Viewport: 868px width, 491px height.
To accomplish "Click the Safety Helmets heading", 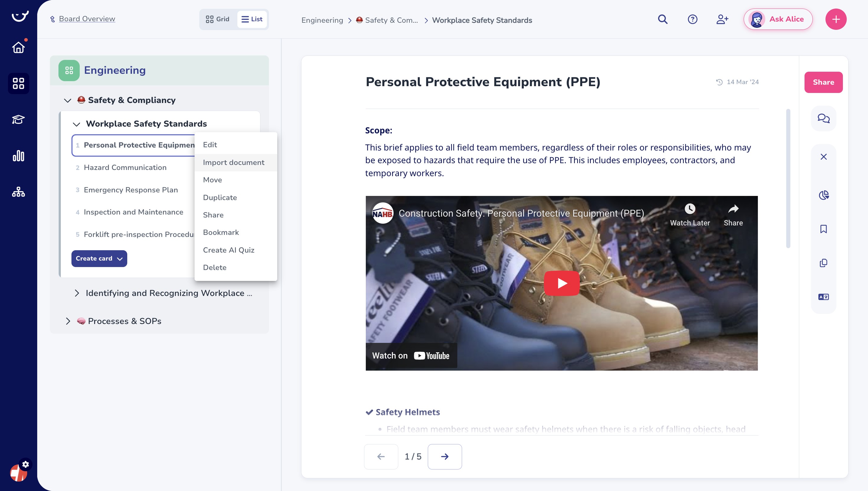I will point(407,412).
